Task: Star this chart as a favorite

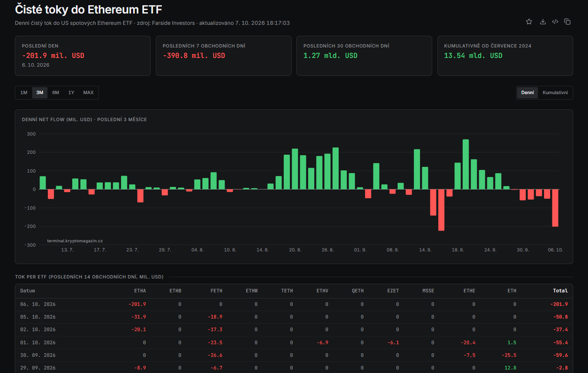Action: [x=529, y=22]
